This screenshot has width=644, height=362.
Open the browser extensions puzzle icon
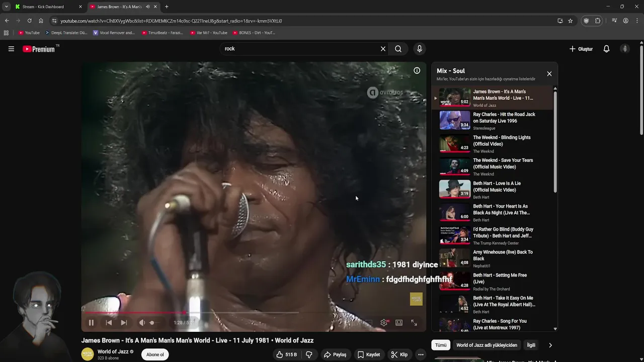point(598,21)
